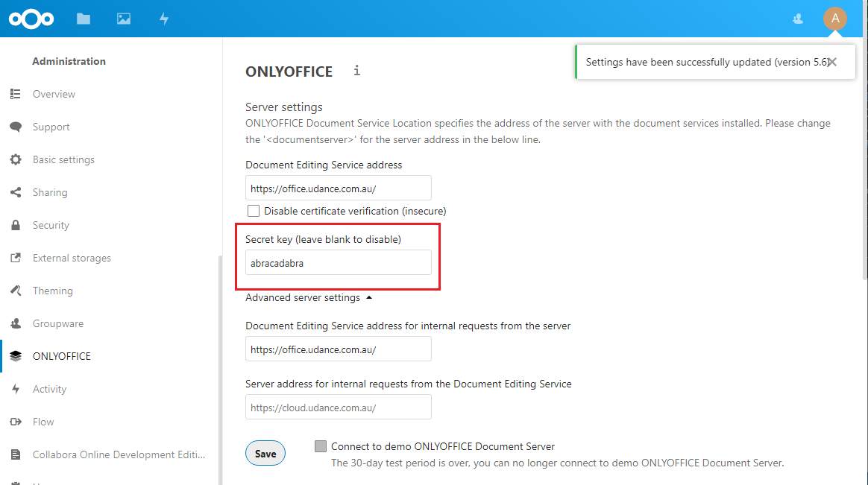Collapse Advanced server settings
The height and width of the screenshot is (485, 868).
[x=309, y=297]
